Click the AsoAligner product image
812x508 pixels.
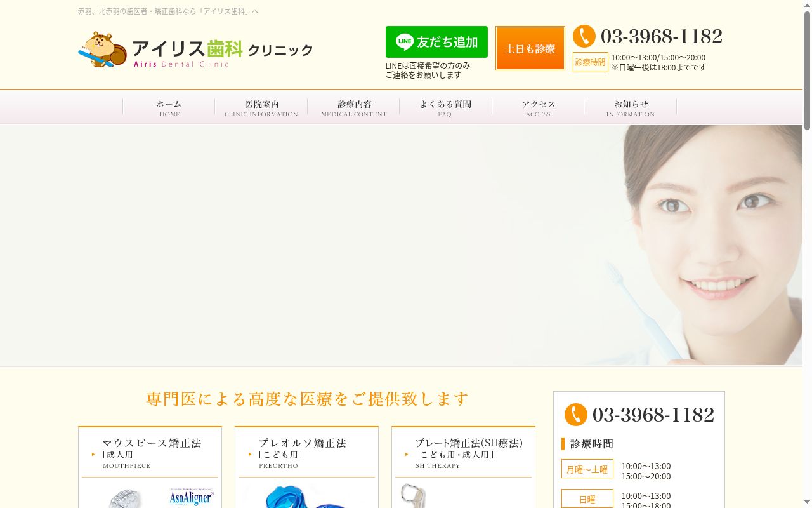(191, 497)
